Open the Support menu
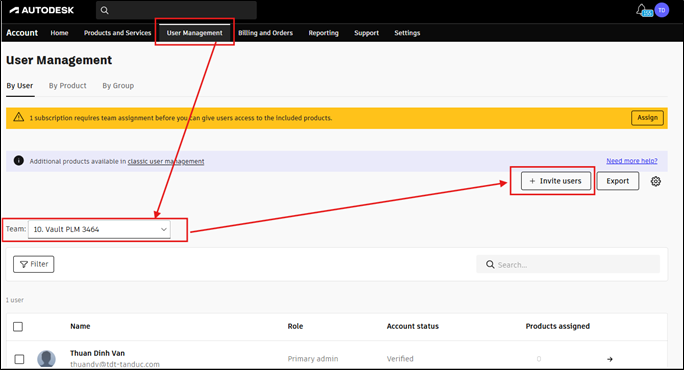Screen dimensions: 684x370 click(x=366, y=33)
